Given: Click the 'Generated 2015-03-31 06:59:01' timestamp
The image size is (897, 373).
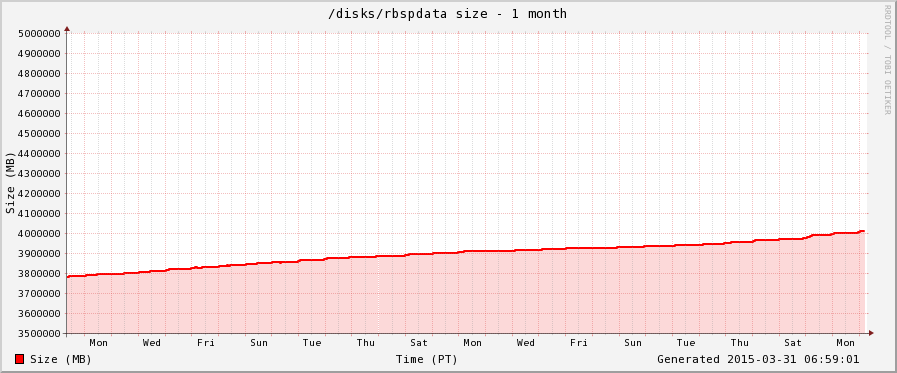Looking at the screenshot, I should click(x=758, y=359).
